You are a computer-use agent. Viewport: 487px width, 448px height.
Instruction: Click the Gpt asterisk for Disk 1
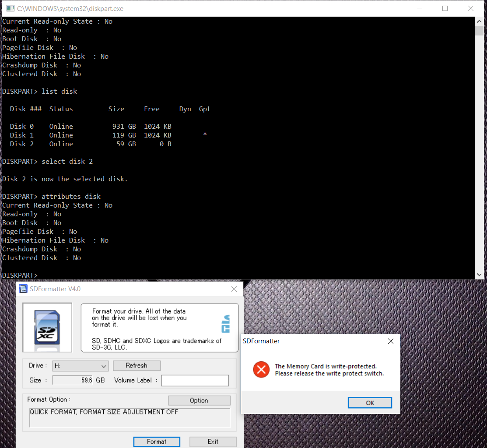205,134
